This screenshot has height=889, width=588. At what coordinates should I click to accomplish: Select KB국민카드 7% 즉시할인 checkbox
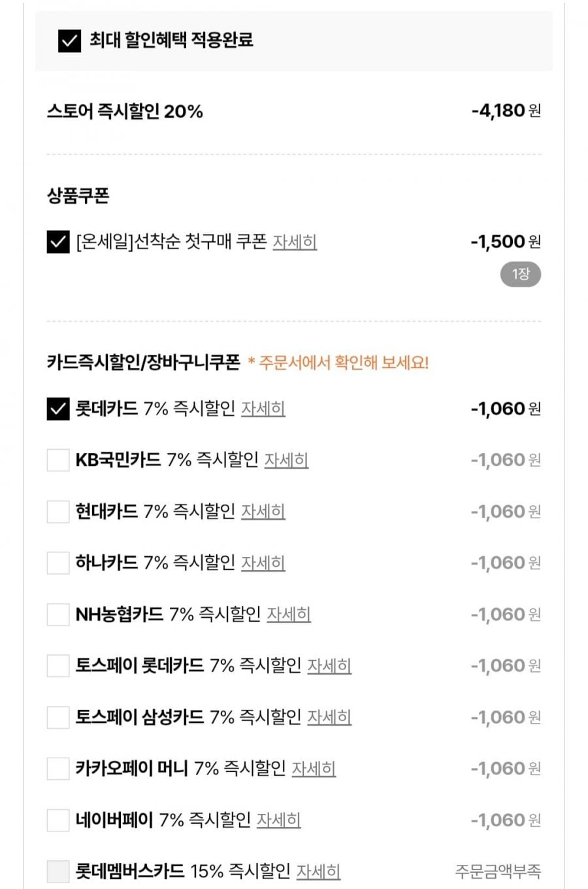tap(58, 460)
